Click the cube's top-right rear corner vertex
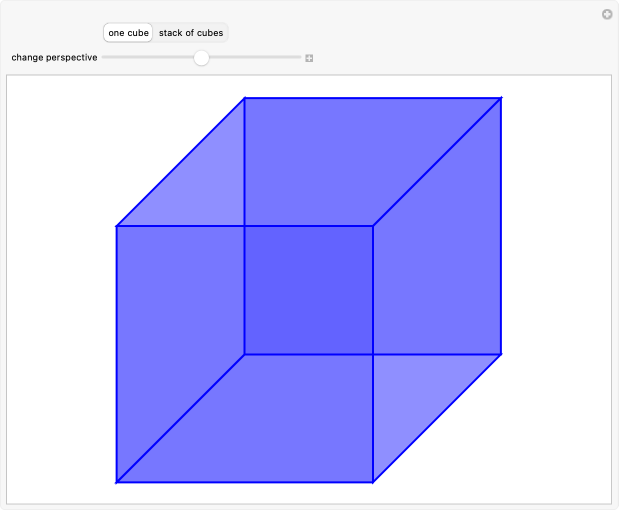This screenshot has width=619, height=511. coord(500,98)
